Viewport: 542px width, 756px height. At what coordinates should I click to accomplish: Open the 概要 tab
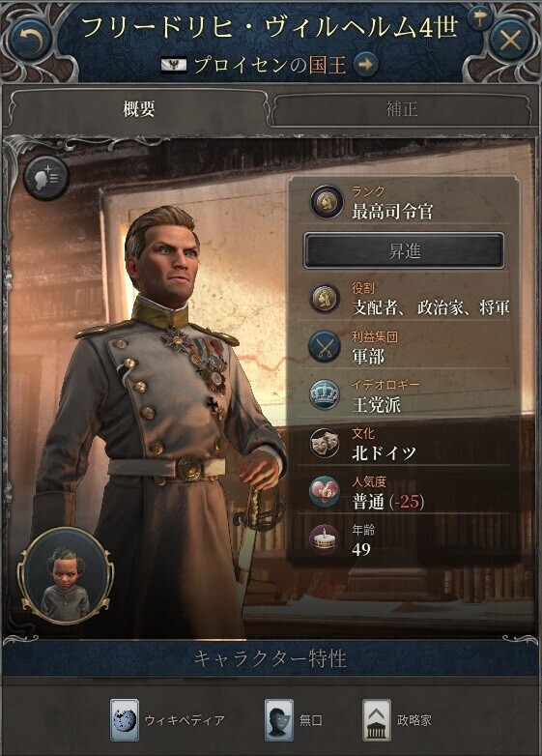click(x=139, y=108)
